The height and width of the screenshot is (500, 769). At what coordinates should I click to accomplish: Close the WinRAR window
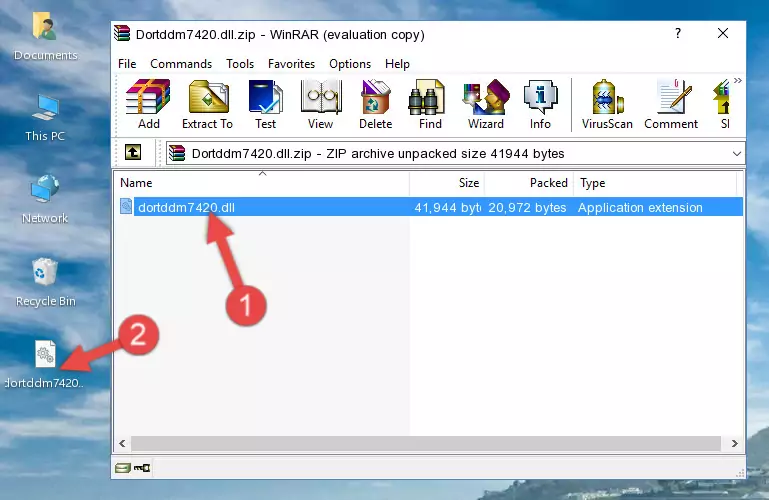(722, 33)
